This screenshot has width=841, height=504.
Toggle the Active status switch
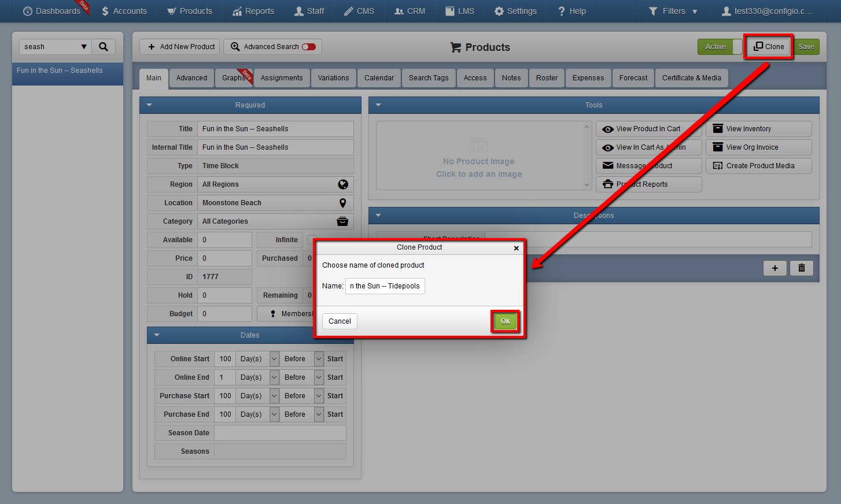coord(720,47)
